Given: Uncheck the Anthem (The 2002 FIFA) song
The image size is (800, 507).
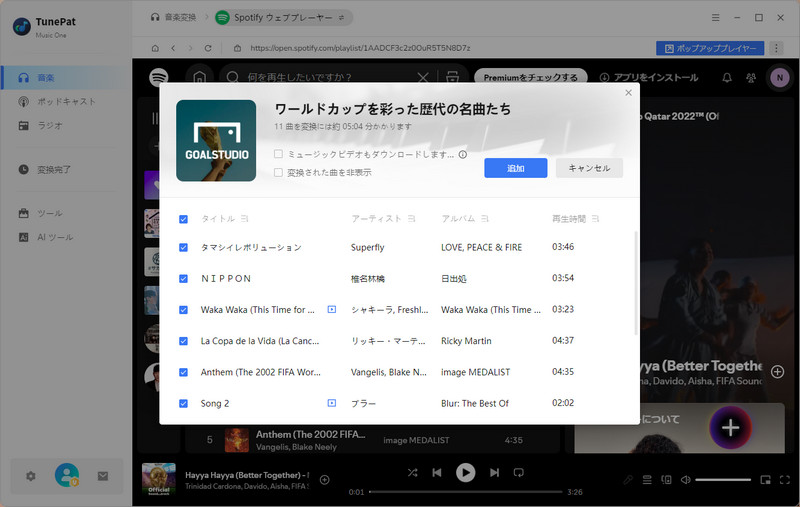Looking at the screenshot, I should [183, 372].
